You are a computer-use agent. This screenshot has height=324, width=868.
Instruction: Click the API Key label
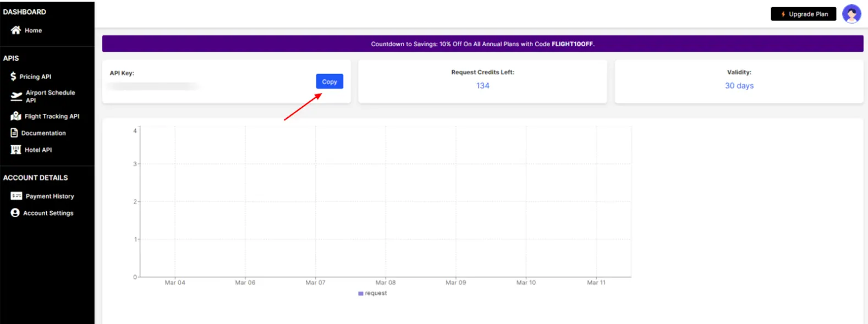pyautogui.click(x=122, y=73)
